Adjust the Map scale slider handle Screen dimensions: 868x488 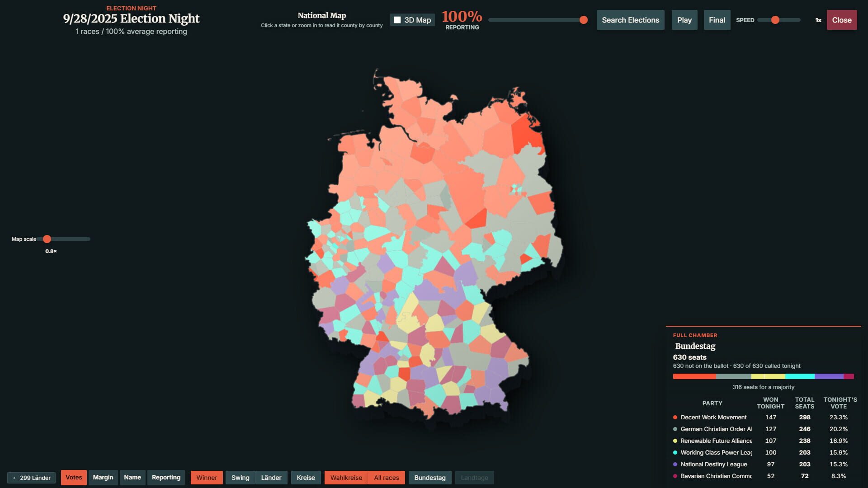(47, 239)
